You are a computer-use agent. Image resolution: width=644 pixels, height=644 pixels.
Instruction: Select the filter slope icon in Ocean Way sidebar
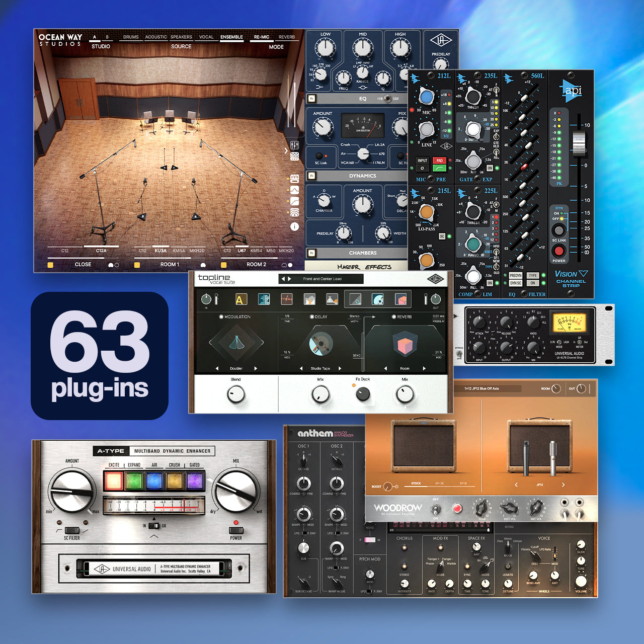pyautogui.click(x=295, y=201)
